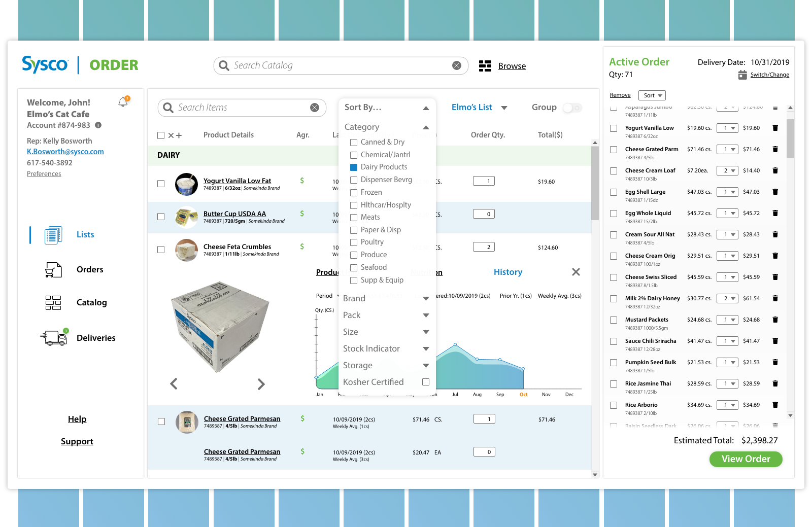Click the dollar icon for Butter Cup USDA AA
This screenshot has height=527, width=812.
pos(302,214)
